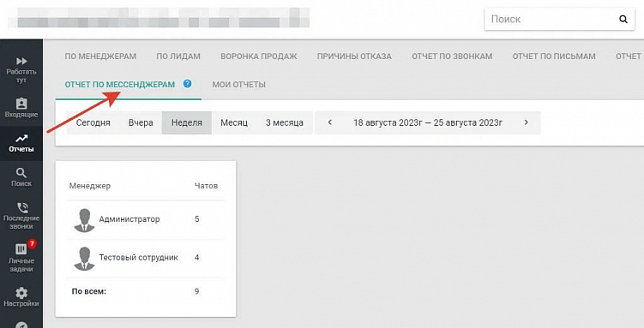The width and height of the screenshot is (644, 328).
Task: Click the red 7 notification badge
Action: pyautogui.click(x=32, y=244)
